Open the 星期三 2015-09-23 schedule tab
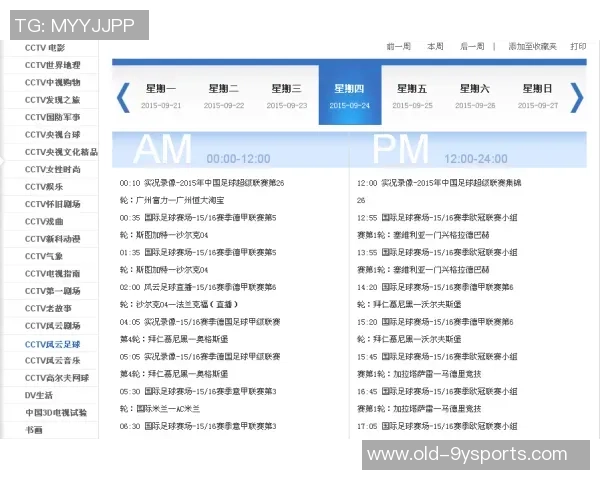This screenshot has height=480, width=600. [x=286, y=95]
